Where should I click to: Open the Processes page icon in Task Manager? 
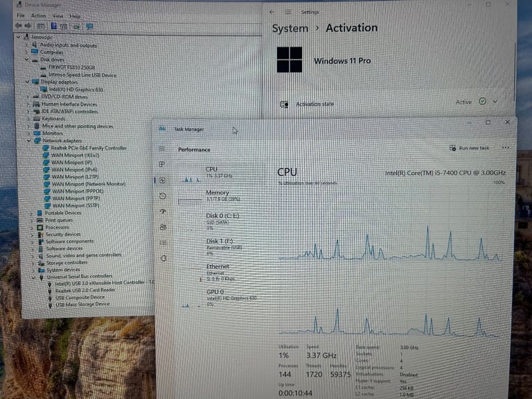point(162,164)
